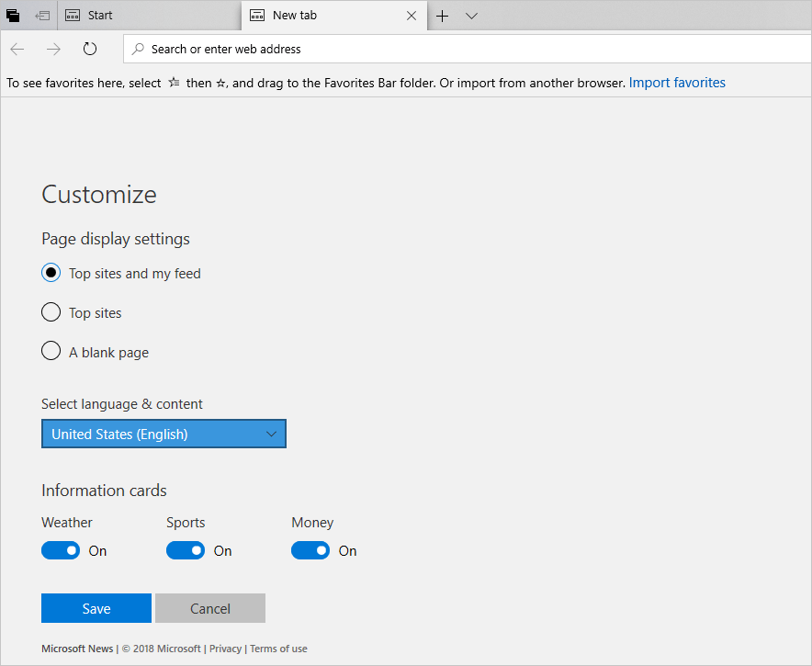Choose the A blank page option
The image size is (812, 666).
(x=51, y=351)
